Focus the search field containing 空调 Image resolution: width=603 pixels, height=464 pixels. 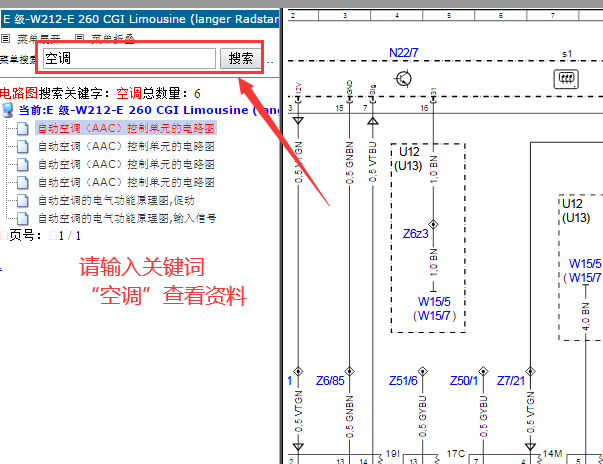(x=129, y=58)
